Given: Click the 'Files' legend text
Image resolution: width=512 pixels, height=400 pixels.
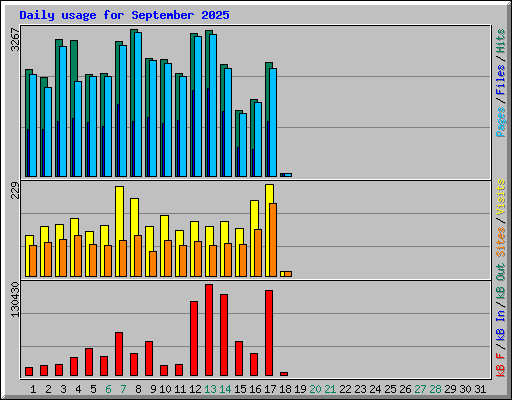Looking at the screenshot, I should pos(500,80).
